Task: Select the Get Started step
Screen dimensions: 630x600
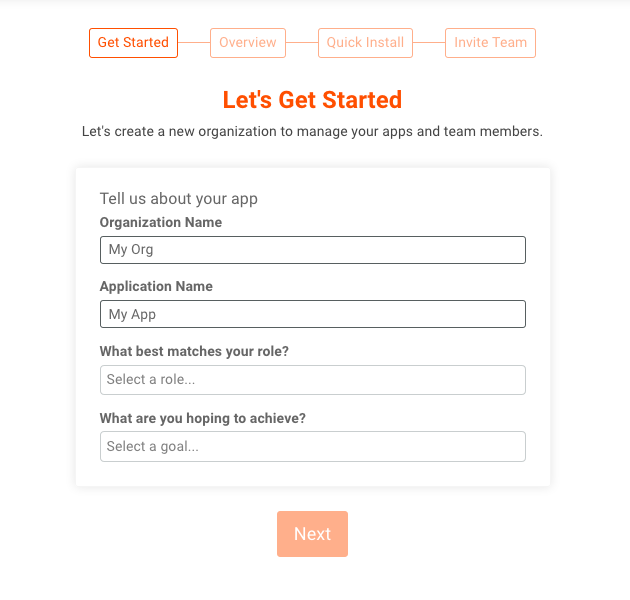Action: pyautogui.click(x=133, y=43)
